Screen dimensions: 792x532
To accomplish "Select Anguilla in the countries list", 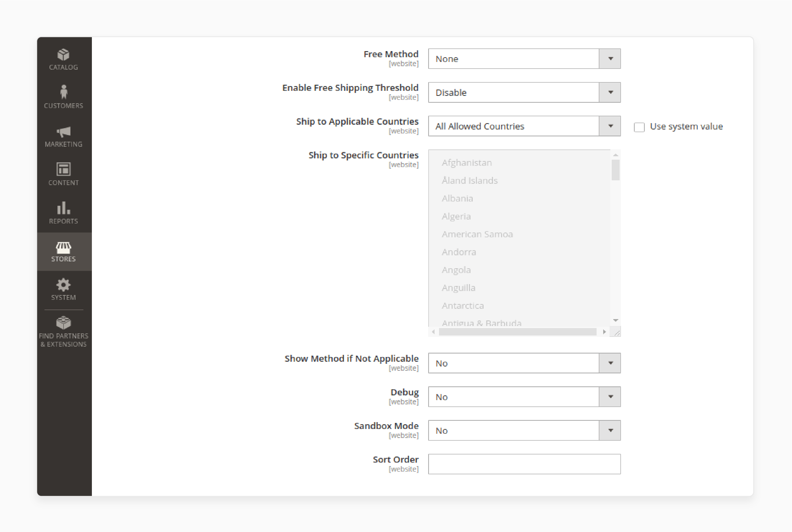I will [x=458, y=288].
